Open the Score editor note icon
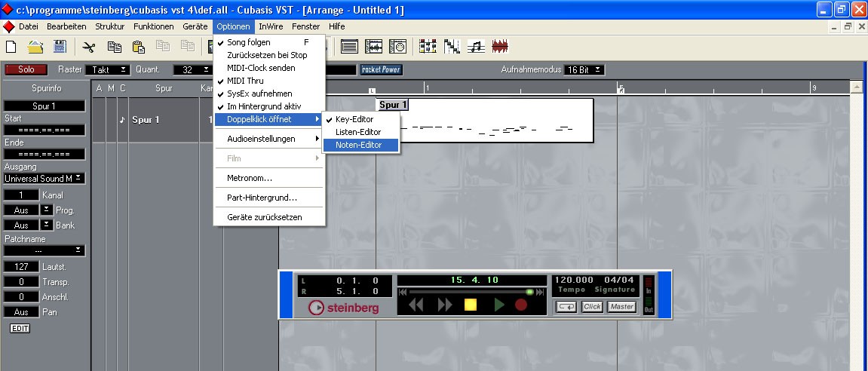The width and height of the screenshot is (868, 371). [x=477, y=47]
